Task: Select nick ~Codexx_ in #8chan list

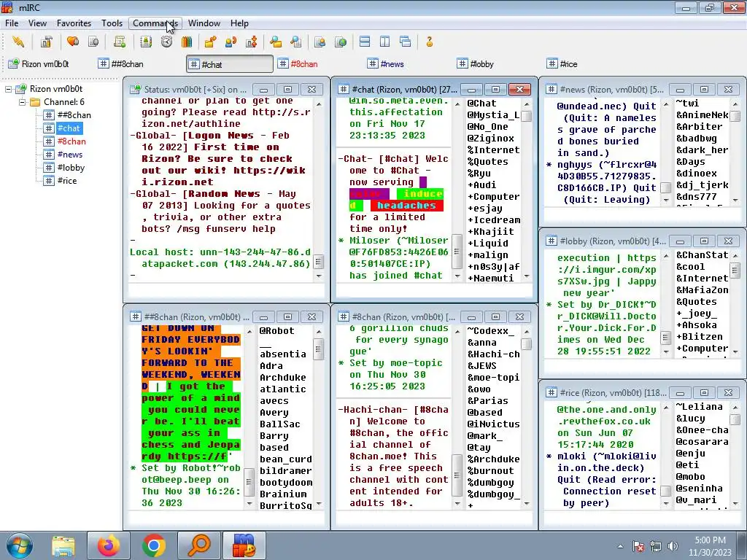Action: (491, 331)
